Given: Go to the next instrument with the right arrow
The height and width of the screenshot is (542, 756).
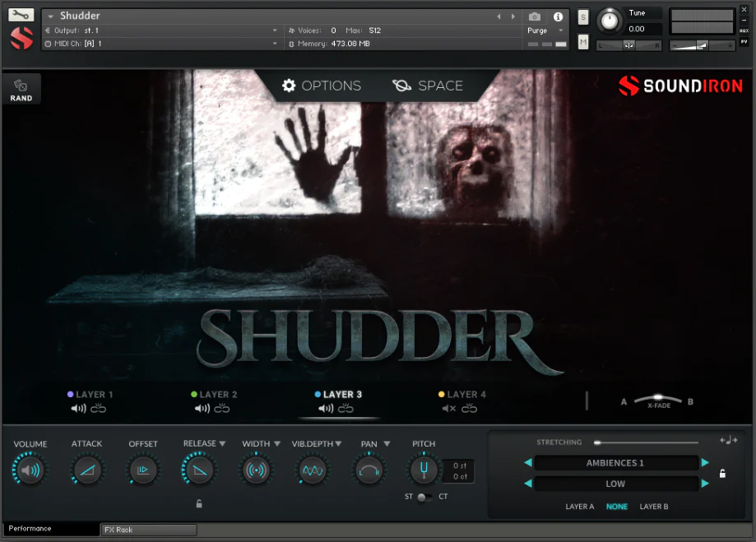Looking at the screenshot, I should [x=513, y=16].
